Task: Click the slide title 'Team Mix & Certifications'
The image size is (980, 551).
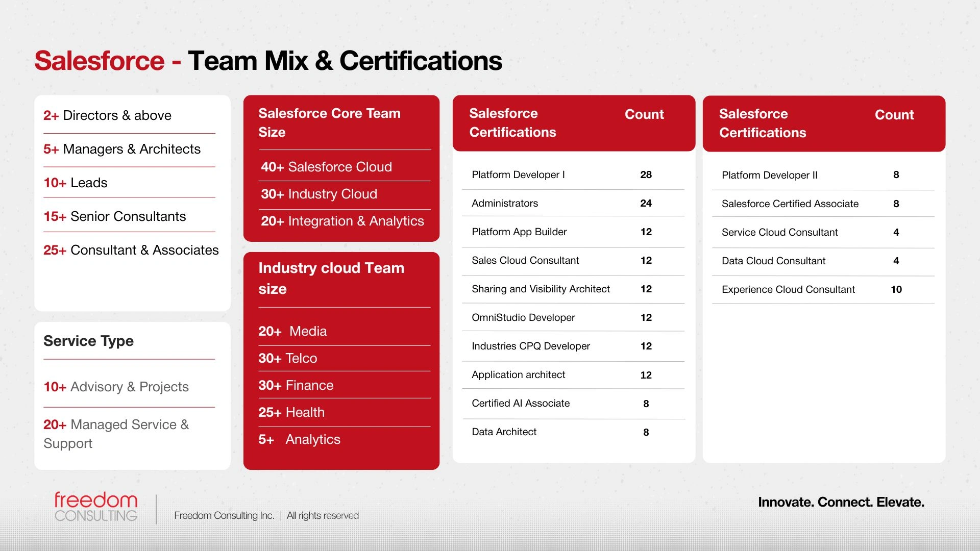Action: [345, 61]
